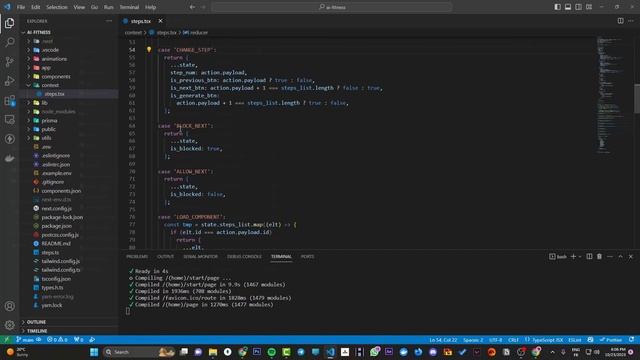Click the taskbar Search box
This screenshot has height=360, width=640.
(x=140, y=352)
